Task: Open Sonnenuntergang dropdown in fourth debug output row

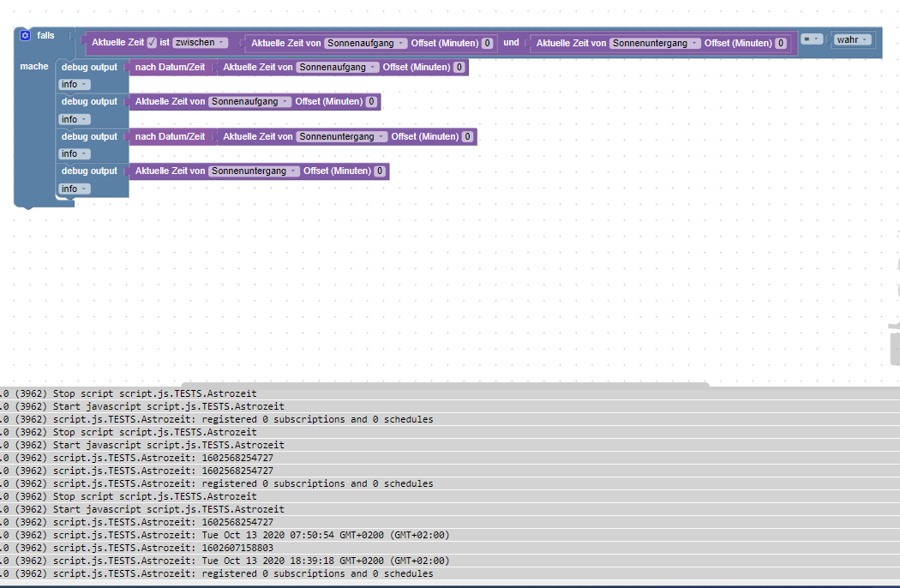Action: [x=255, y=171]
